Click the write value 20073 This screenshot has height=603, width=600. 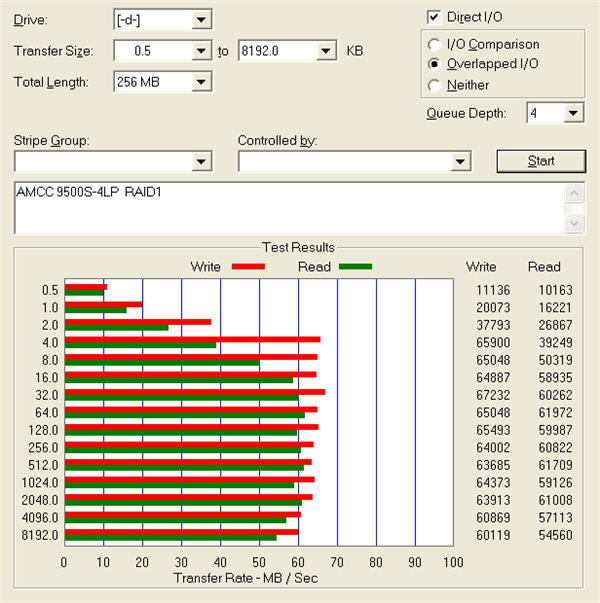493,308
